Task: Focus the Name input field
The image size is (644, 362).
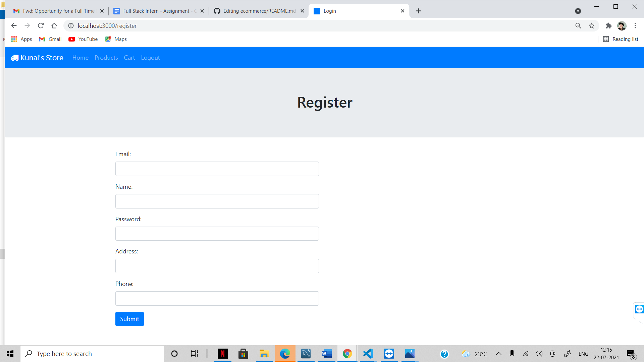Action: click(x=217, y=201)
